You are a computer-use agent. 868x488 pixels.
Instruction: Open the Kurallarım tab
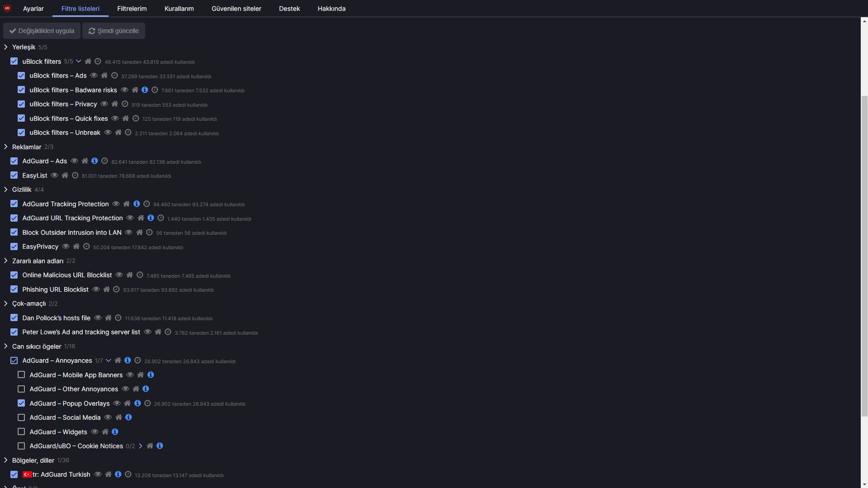(179, 9)
